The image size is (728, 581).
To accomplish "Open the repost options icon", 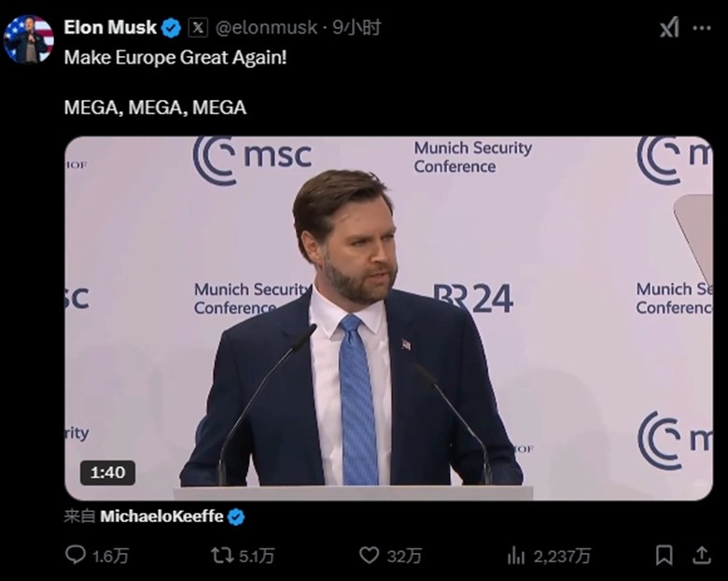I will pos(221,556).
